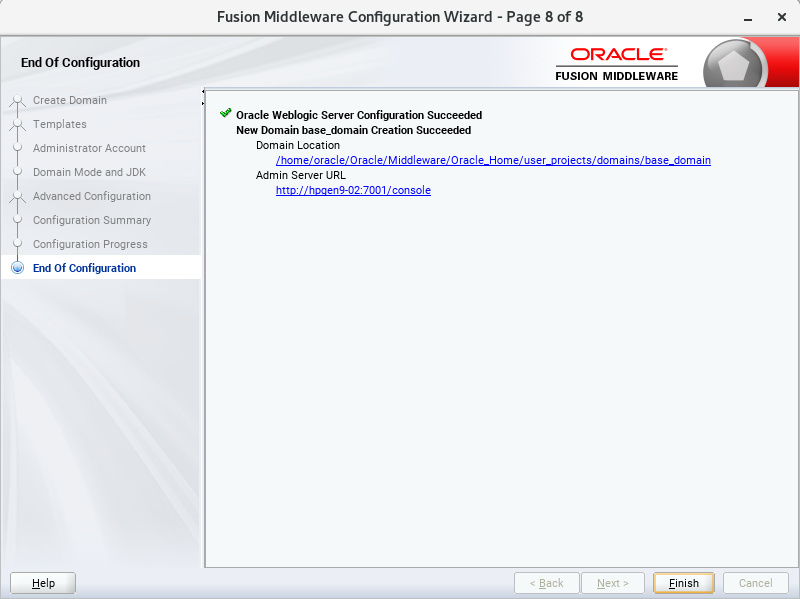
Task: Click the Templates step node icon
Action: 17,124
